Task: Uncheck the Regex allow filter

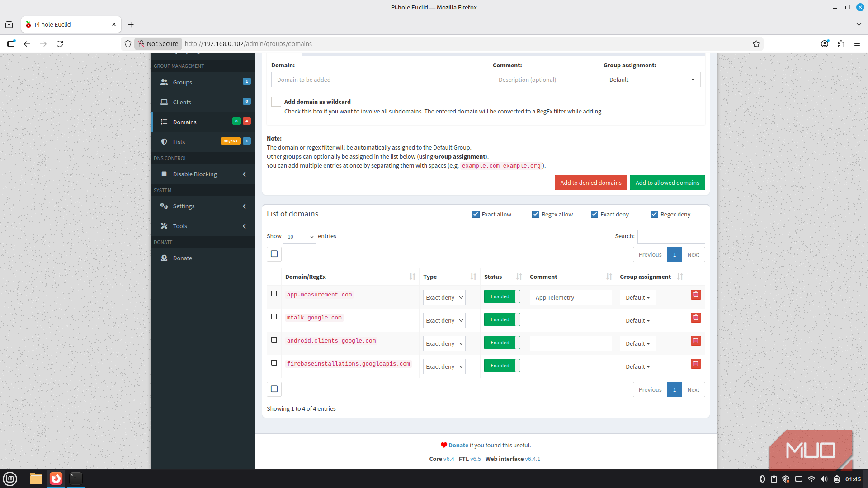Action: tap(536, 214)
